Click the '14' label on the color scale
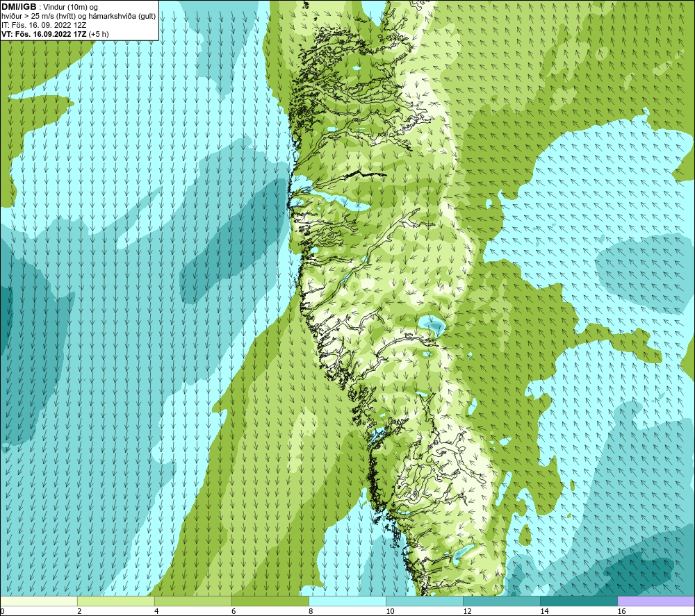Image resolution: width=695 pixels, height=616 pixels. pos(544,612)
